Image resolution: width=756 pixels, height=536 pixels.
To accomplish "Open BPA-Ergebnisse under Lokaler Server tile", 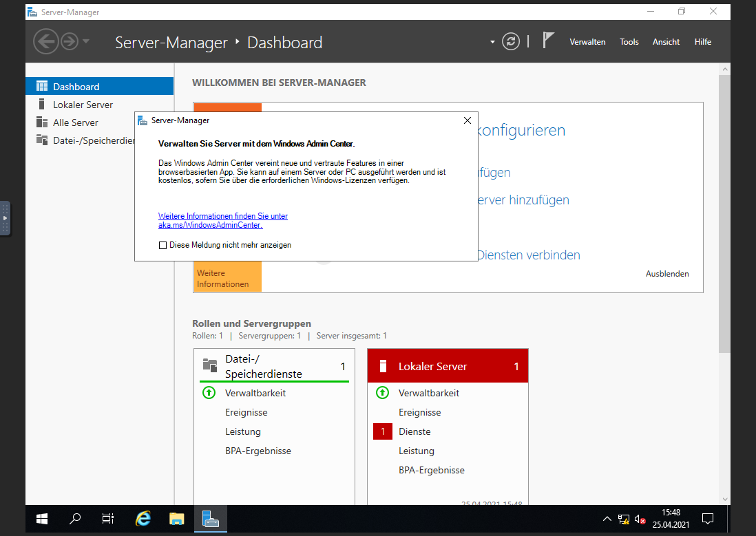I will pos(432,471).
